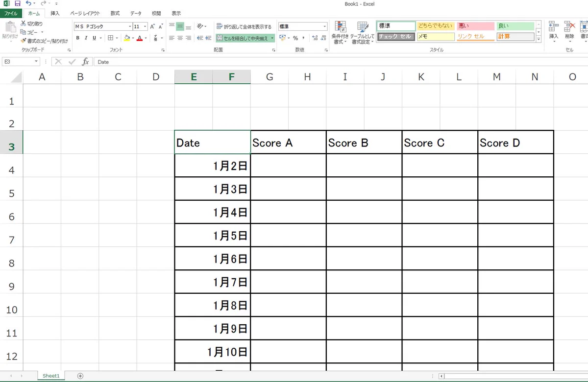This screenshot has height=382, width=588.
Task: Toggle wrap text 折り返して全体を表示する
Action: [x=244, y=26]
